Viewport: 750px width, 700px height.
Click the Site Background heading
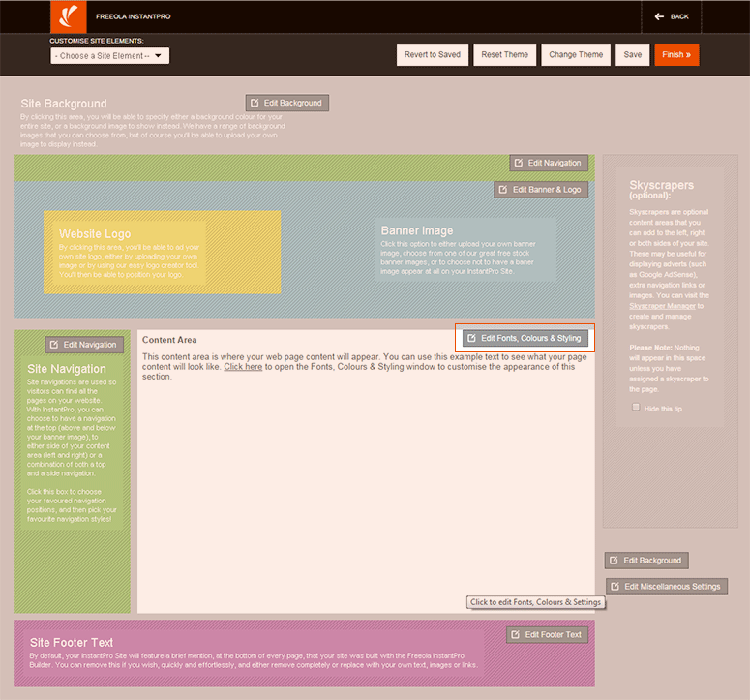coord(64,104)
